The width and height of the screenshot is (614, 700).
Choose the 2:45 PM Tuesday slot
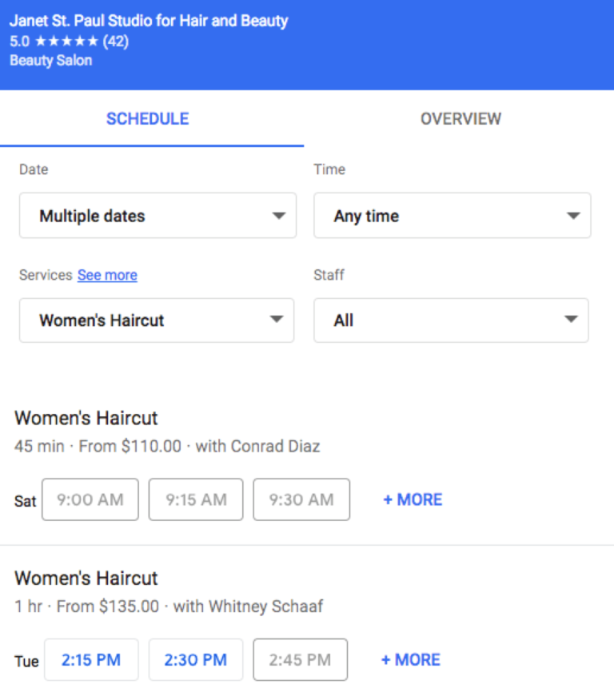click(300, 660)
